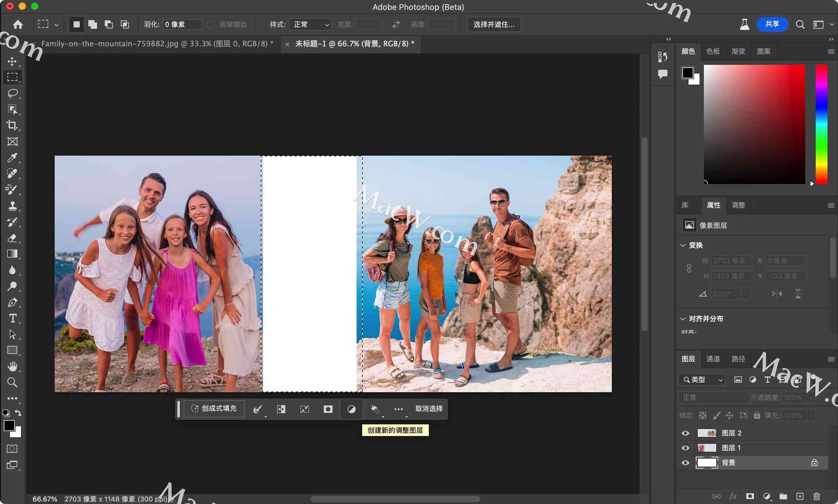This screenshot has width=838, height=504.
Task: Click 选择并遮住 select and mask button
Action: click(x=494, y=24)
